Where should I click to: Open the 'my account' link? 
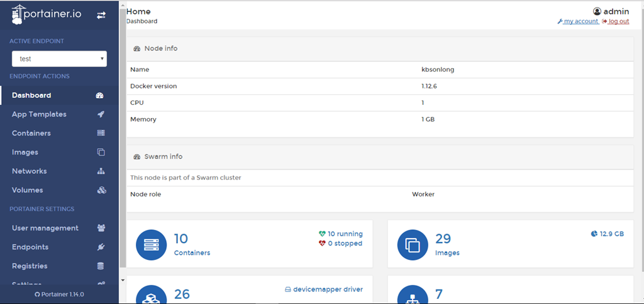[x=580, y=21]
